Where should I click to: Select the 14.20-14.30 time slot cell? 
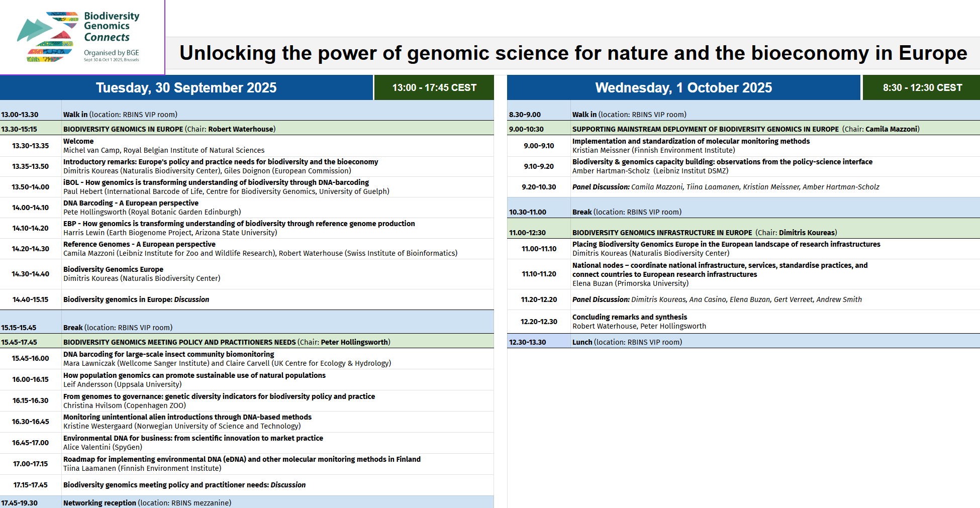pyautogui.click(x=31, y=249)
